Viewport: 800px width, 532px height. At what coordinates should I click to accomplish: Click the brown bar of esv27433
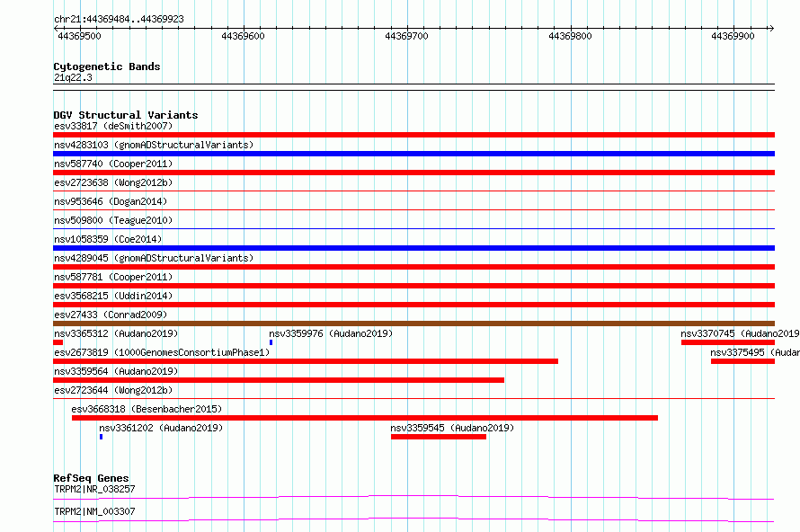[413, 324]
